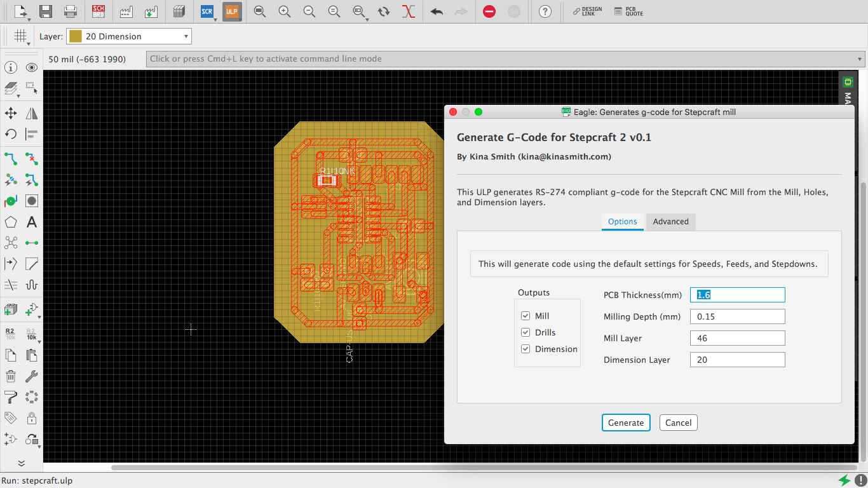
Task: Select the Change wrench tool
Action: click(32, 376)
